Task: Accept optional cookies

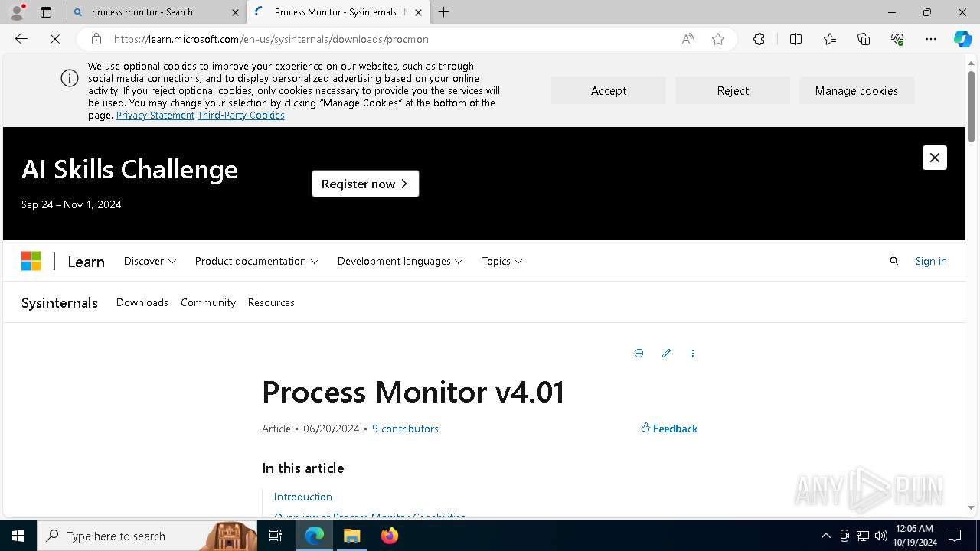Action: 608,90
